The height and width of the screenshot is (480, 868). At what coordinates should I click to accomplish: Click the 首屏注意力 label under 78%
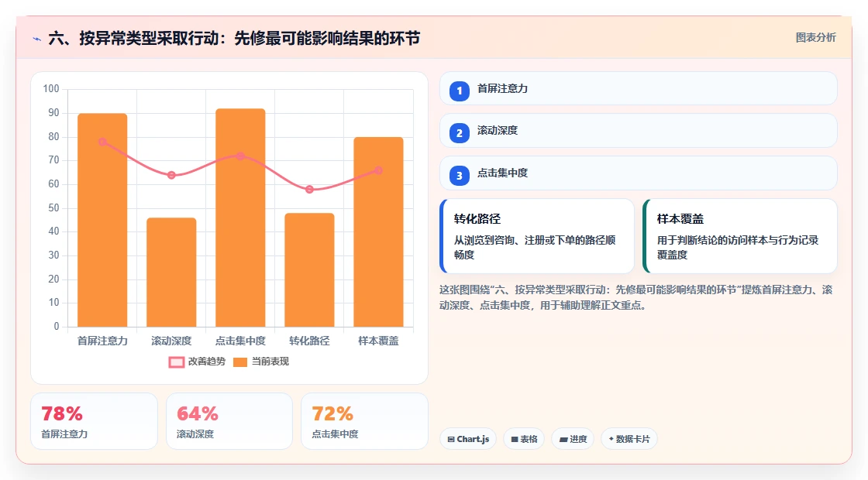click(x=64, y=434)
